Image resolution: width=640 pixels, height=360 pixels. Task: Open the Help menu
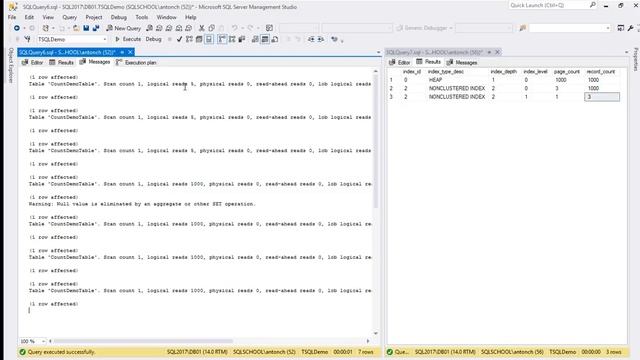191,17
